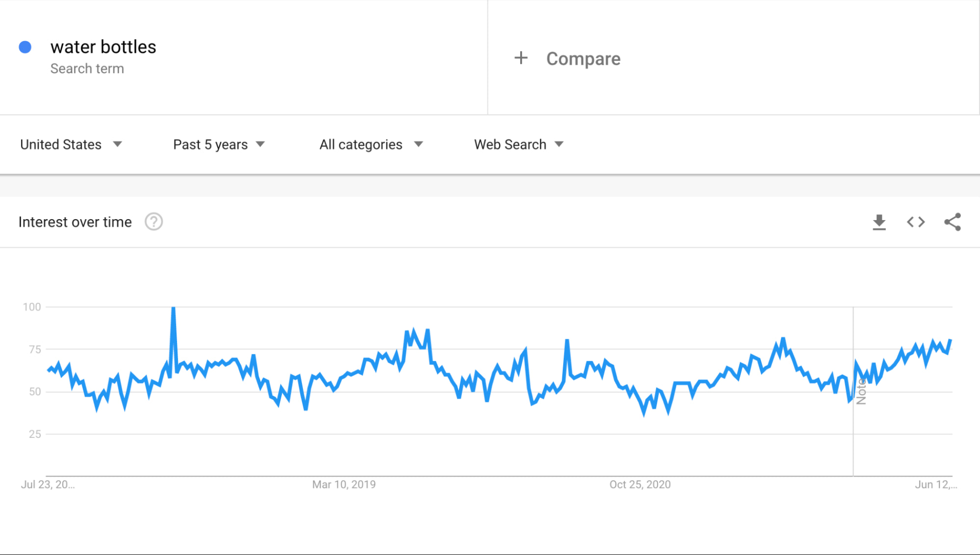Change the Past 5 years time range
The height and width of the screenshot is (555, 980).
(x=219, y=145)
